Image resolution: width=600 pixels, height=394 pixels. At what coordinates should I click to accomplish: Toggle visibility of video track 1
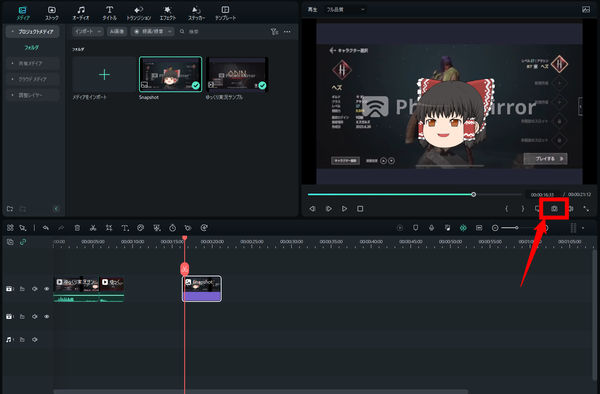click(47, 316)
